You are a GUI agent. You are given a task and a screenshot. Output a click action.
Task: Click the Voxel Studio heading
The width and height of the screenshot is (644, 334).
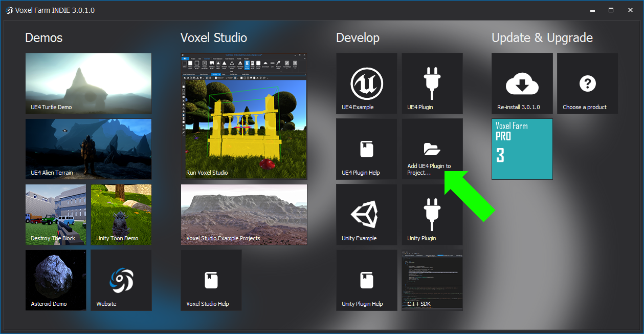pos(214,38)
